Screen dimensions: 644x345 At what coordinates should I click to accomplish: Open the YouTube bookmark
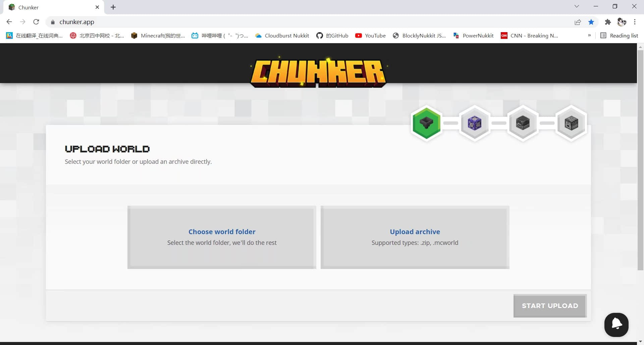(x=370, y=36)
